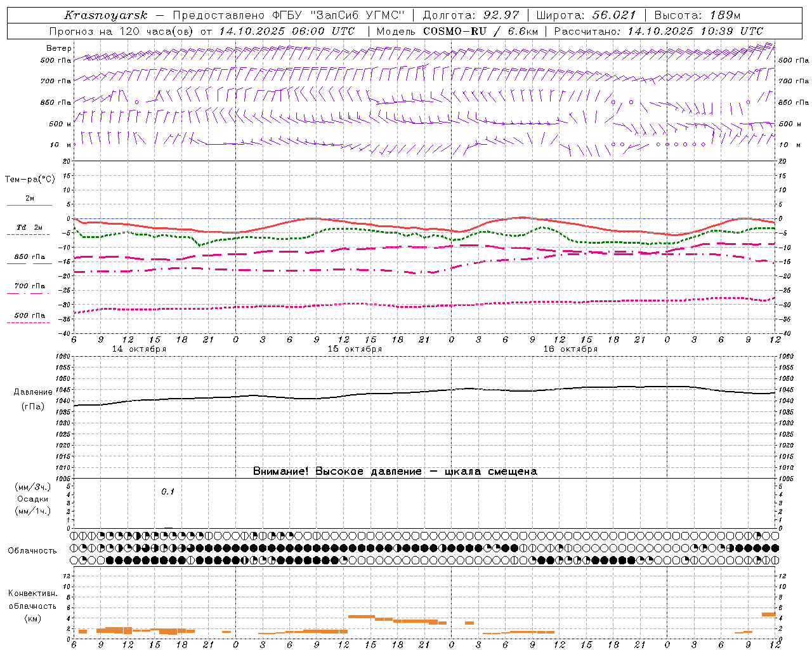Click the "Ветер" wind panel label

pyautogui.click(x=59, y=48)
